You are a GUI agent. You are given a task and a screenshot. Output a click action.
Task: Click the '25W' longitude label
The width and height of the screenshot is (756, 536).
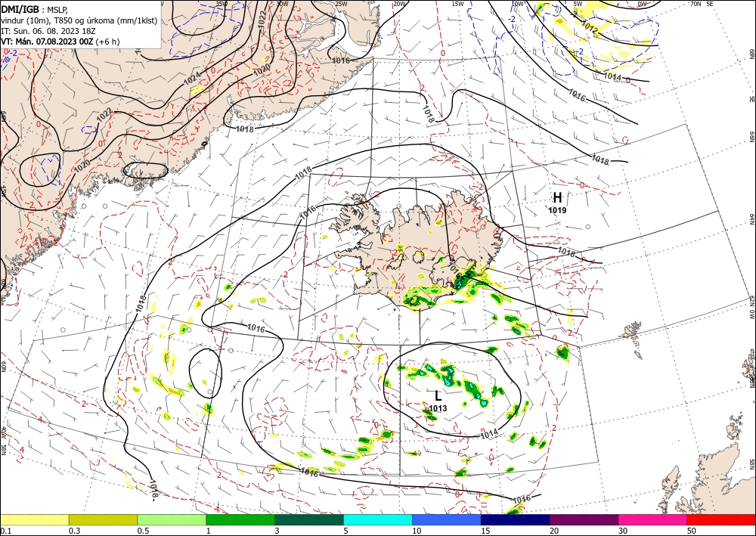[341, 4]
